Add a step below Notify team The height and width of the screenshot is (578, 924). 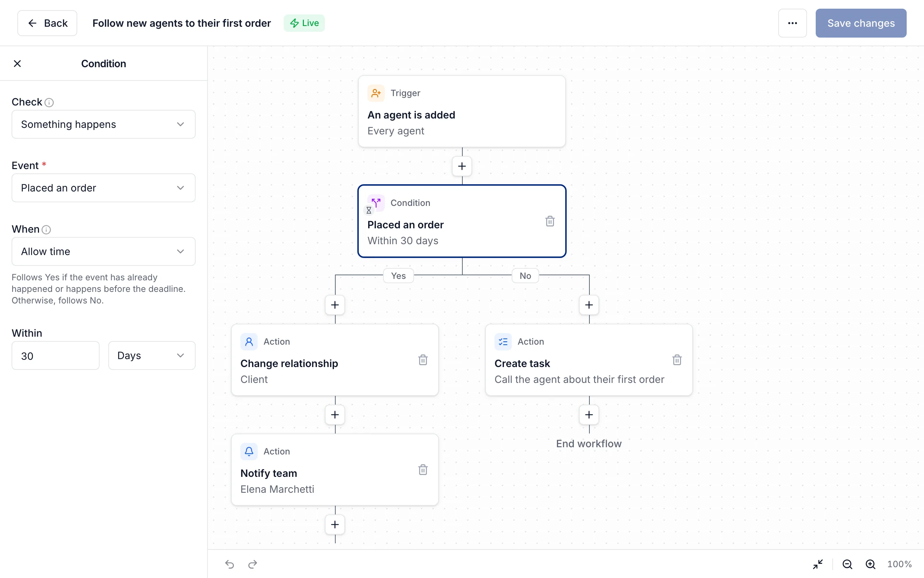pyautogui.click(x=335, y=524)
